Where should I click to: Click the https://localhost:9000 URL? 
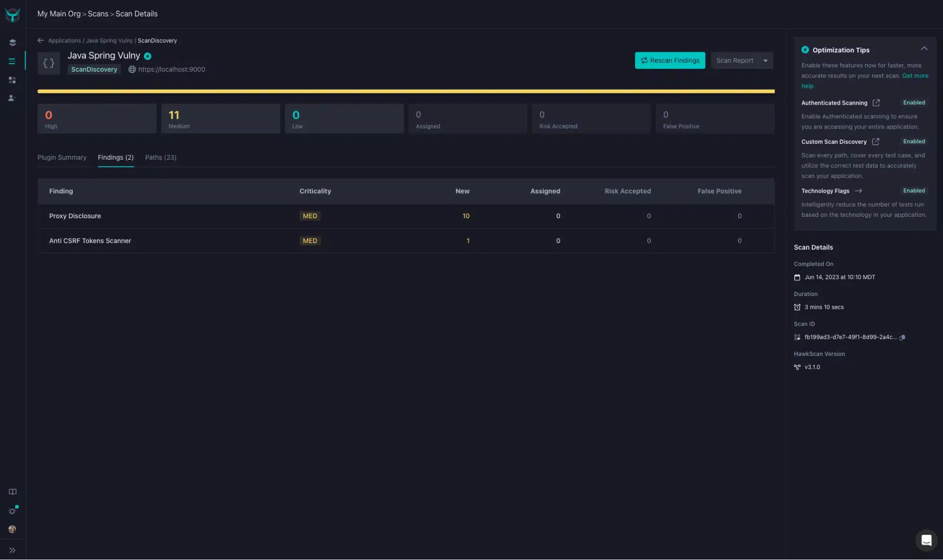[172, 69]
